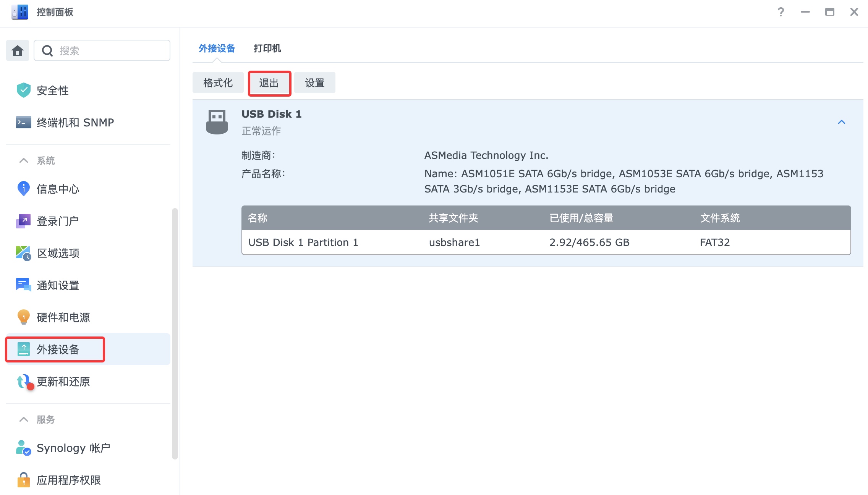
Task: Open Terminal and SNMP settings
Action: coord(75,122)
